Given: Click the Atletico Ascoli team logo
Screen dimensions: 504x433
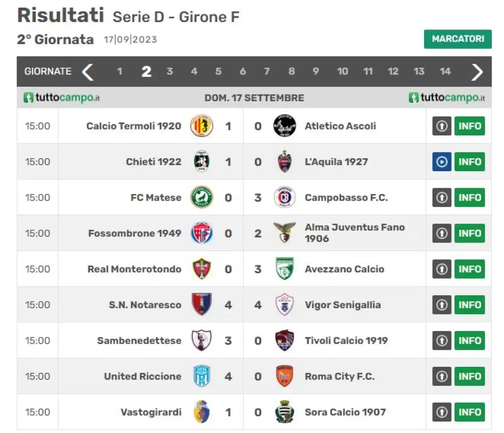Looking at the screenshot, I should (284, 126).
